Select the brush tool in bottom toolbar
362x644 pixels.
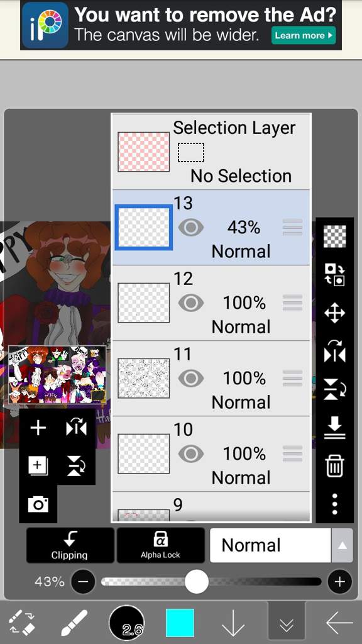(x=74, y=623)
